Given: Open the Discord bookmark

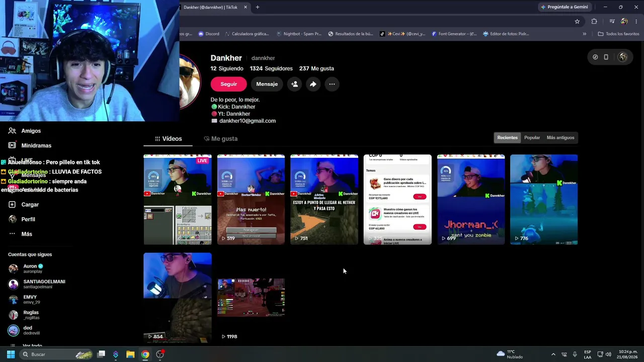Looking at the screenshot, I should [x=209, y=34].
